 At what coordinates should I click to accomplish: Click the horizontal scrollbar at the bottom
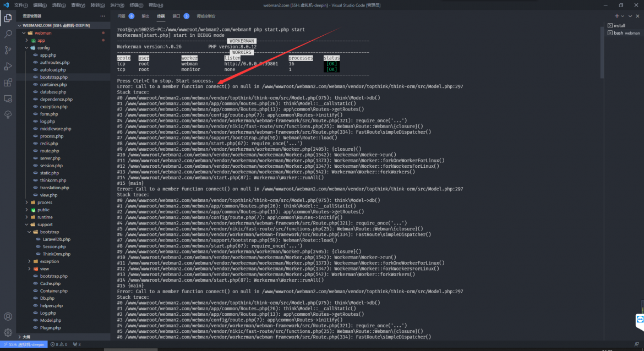pyautogui.click(x=130, y=350)
